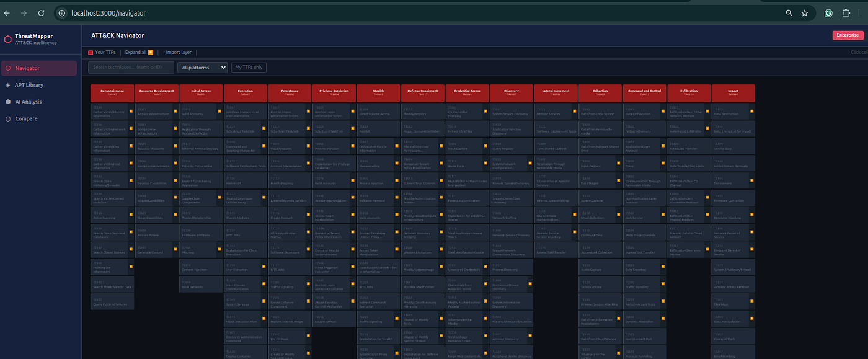
Task: Expand Process Injection under Privilege Escalation
Action: tap(353, 146)
